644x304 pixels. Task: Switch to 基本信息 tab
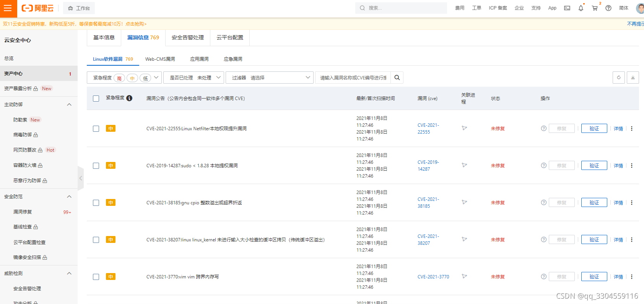[x=104, y=37]
